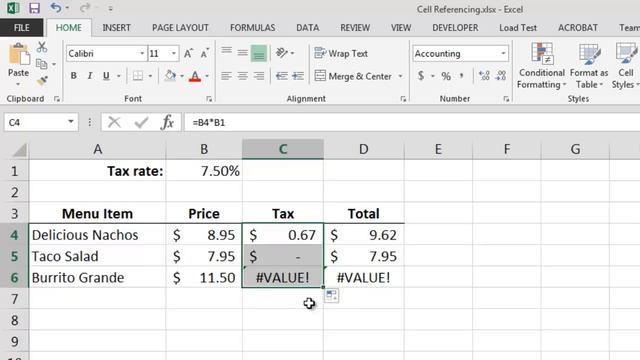Open Font dialog launcher icon
Viewport: 640px width, 360px height.
tap(209, 99)
